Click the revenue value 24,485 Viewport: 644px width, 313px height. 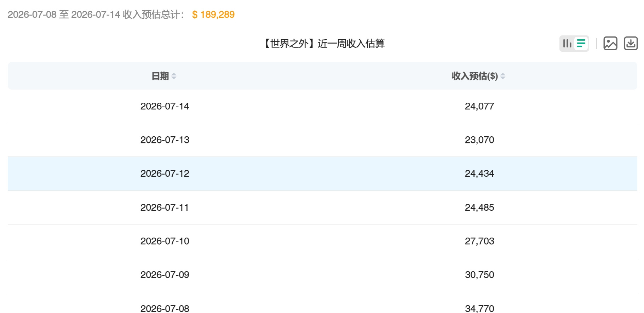click(x=479, y=207)
